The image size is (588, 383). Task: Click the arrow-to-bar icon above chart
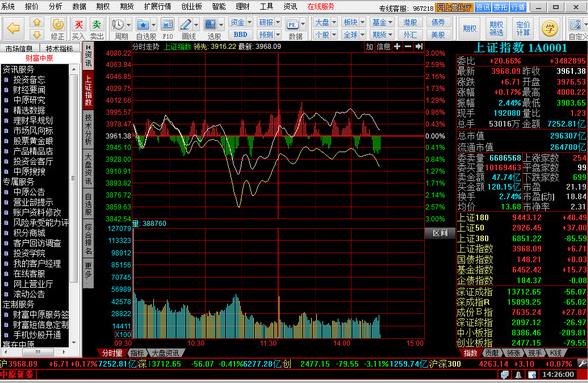419,47
